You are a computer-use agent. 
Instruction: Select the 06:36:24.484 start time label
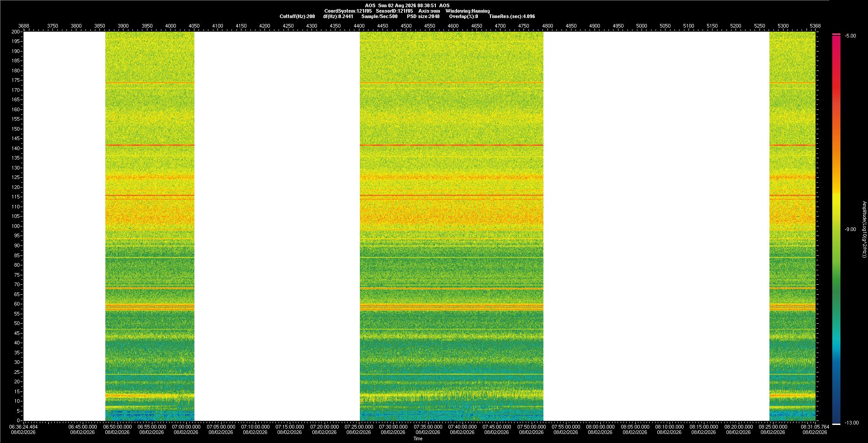[x=24, y=427]
